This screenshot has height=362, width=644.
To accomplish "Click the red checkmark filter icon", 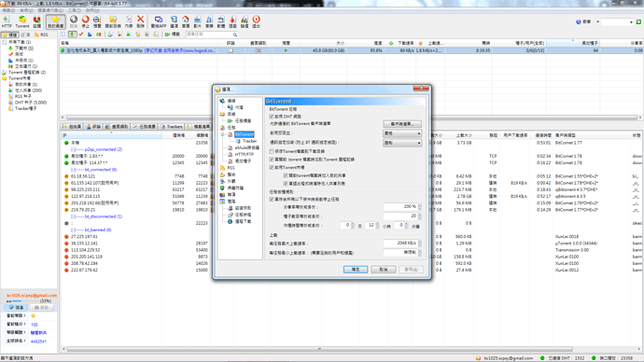I will 81,35.
